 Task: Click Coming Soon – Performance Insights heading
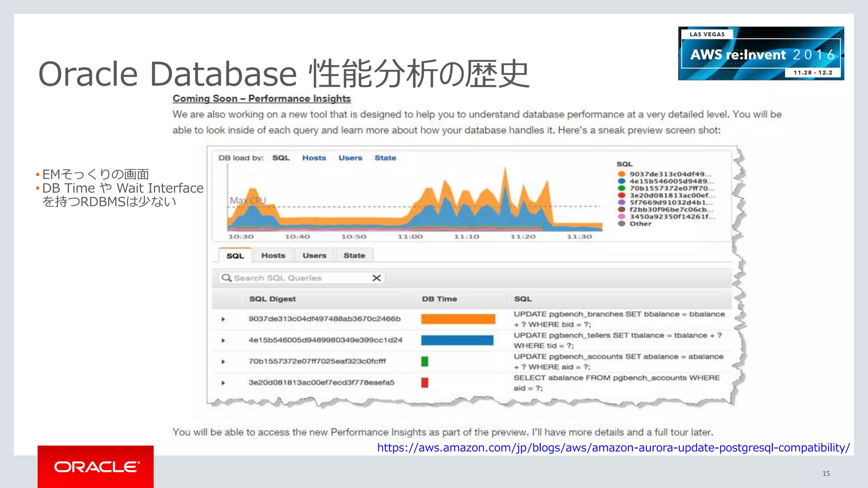[x=262, y=98]
